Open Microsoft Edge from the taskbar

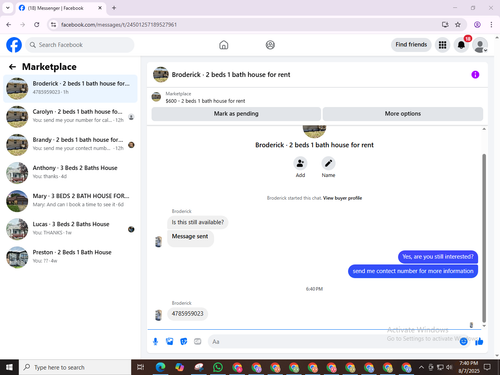[160, 367]
